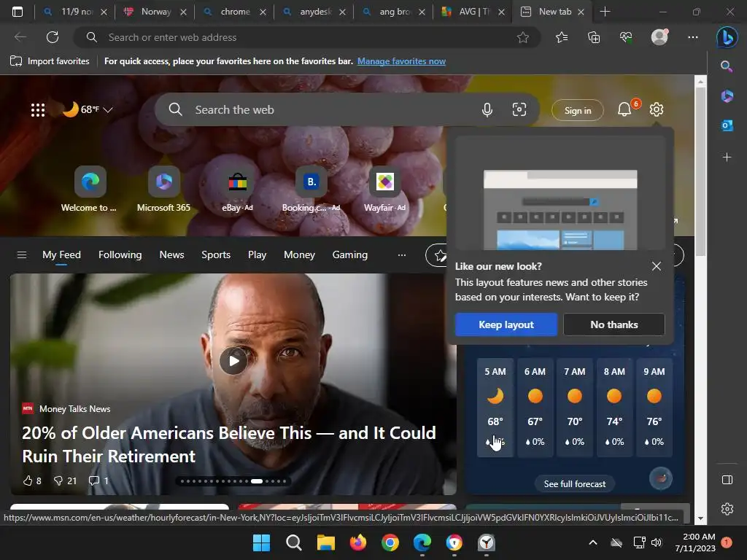Open Microsoft 365 in the sidebar
747x560 pixels.
coord(727,96)
